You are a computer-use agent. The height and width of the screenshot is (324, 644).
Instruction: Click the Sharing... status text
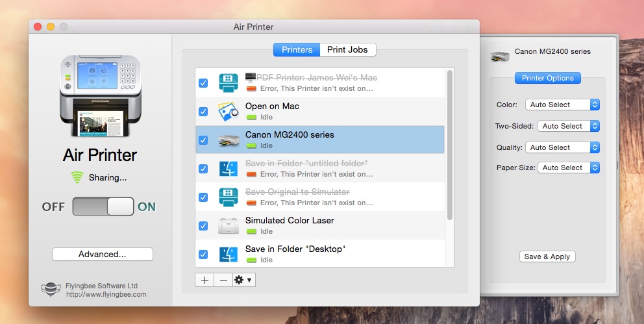point(108,178)
